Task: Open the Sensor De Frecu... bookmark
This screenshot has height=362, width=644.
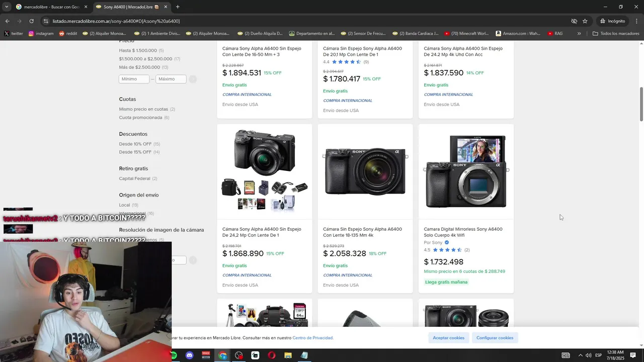Action: click(x=363, y=34)
